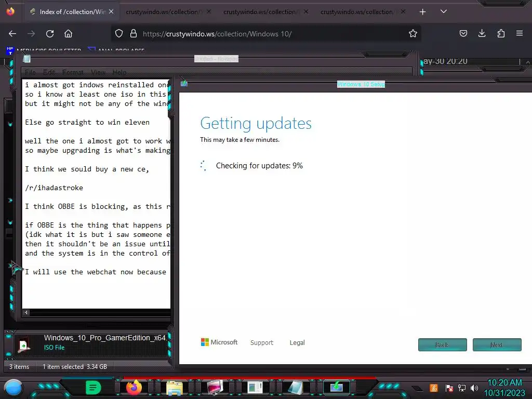Open the Action Center flag tray icon
Image resolution: width=532 pixels, height=399 pixels.
pyautogui.click(x=449, y=388)
